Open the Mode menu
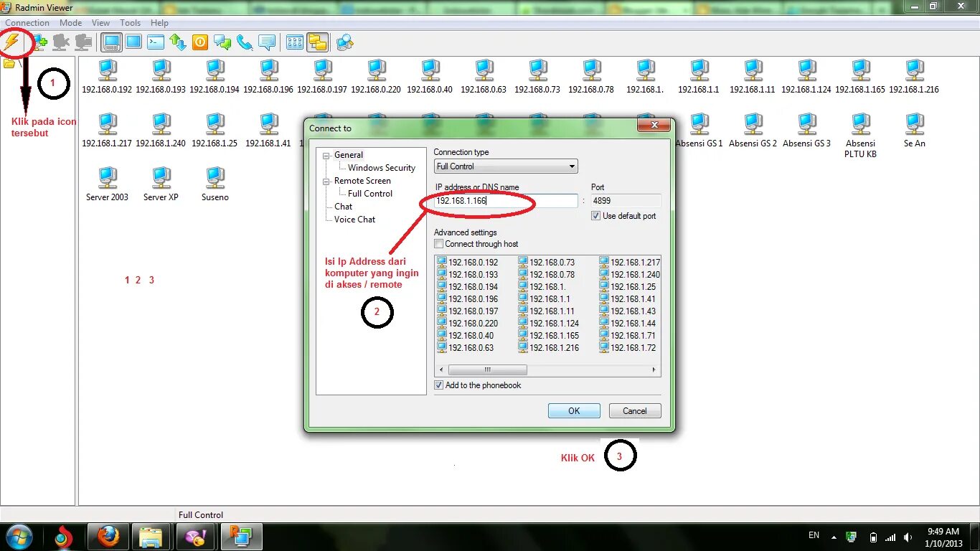 pos(70,23)
